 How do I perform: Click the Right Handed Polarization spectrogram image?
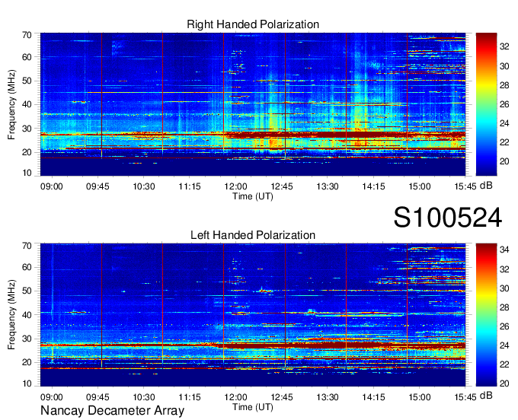(253, 104)
